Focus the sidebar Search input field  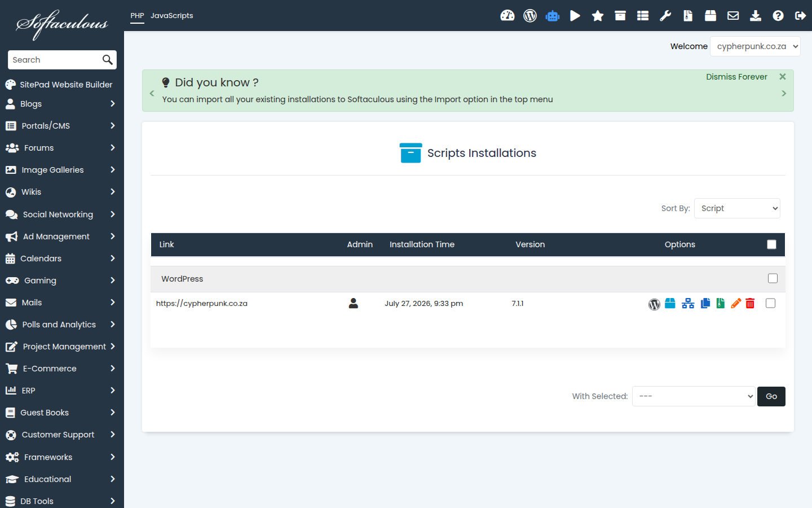55,60
